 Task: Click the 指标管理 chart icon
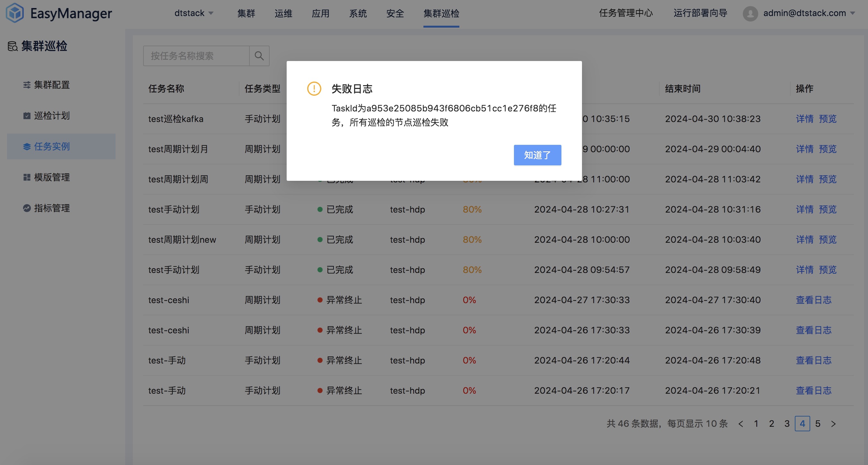[27, 208]
